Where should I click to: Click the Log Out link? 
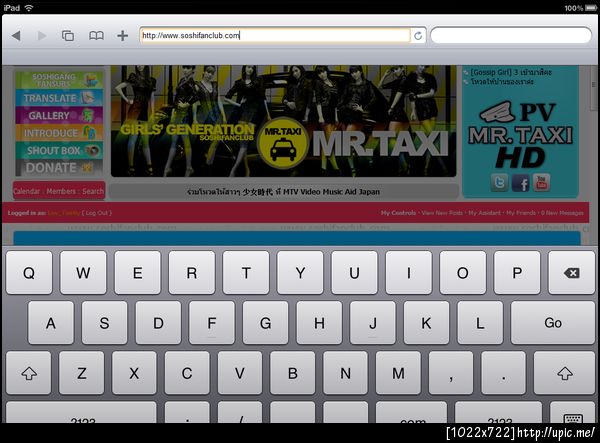coord(96,213)
